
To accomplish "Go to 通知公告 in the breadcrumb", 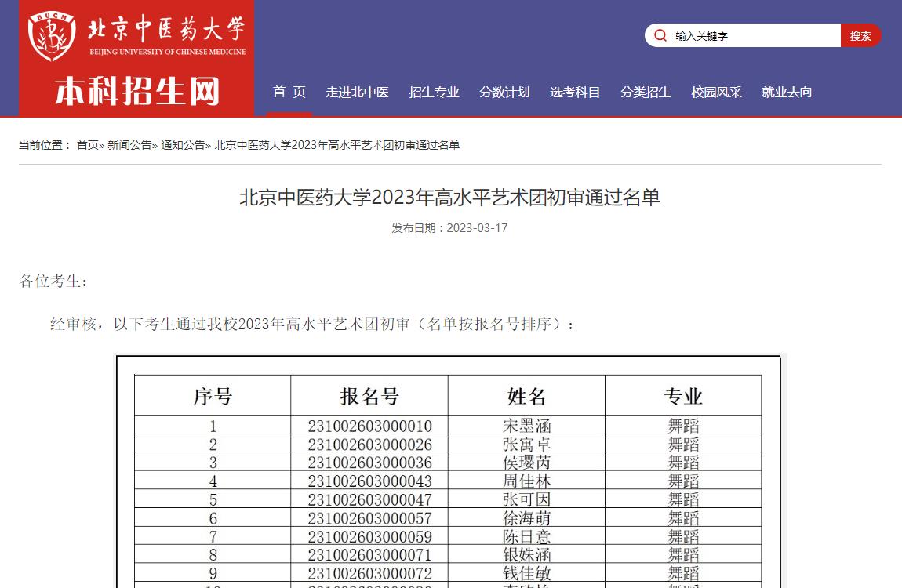I will tap(183, 145).
